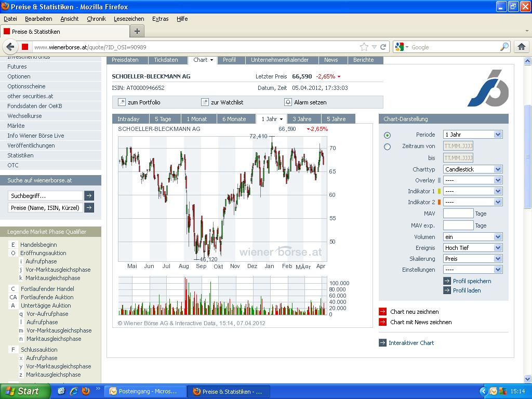Click Profil laden arrow icon
The image size is (532, 399).
click(x=447, y=290)
